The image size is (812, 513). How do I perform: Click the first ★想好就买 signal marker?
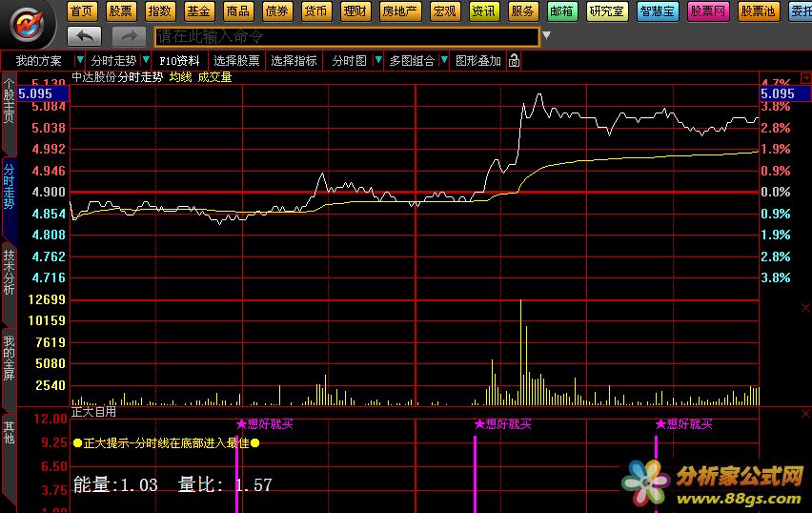coord(265,424)
